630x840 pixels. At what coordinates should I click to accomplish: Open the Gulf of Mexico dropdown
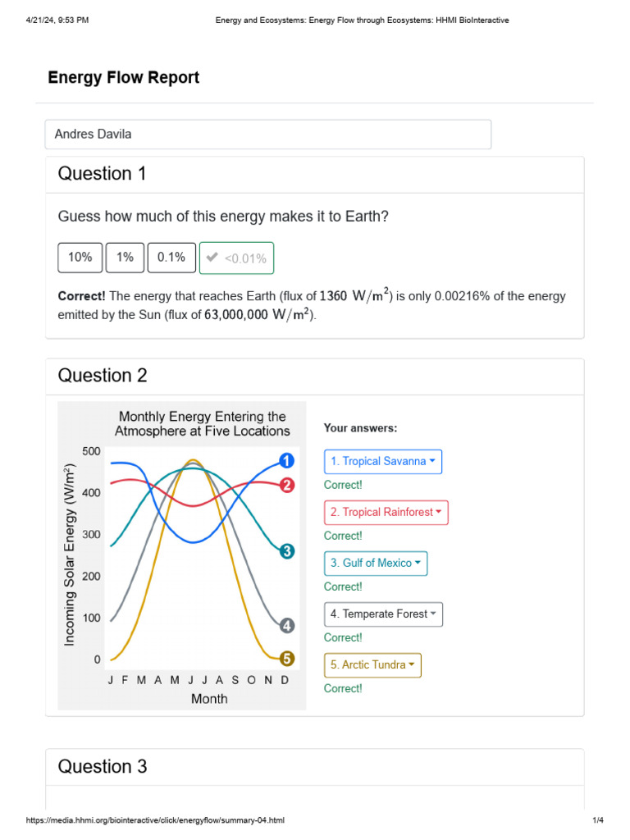pyautogui.click(x=376, y=563)
